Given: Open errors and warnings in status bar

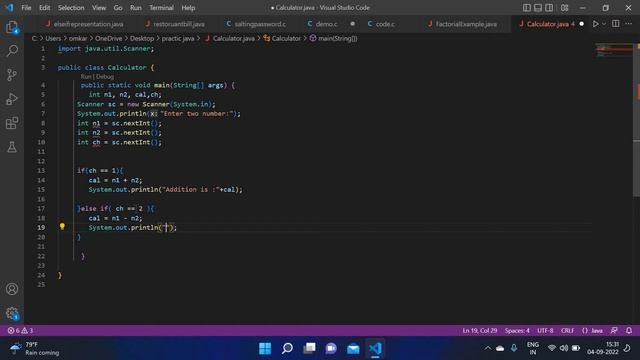Looking at the screenshot, I should pos(20,331).
